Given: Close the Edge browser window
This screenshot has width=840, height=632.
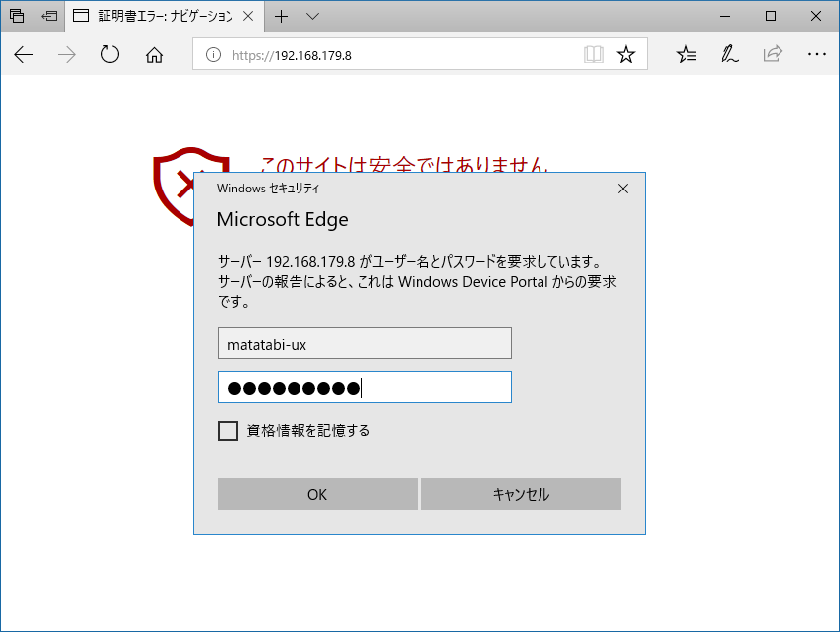Looking at the screenshot, I should click(816, 16).
